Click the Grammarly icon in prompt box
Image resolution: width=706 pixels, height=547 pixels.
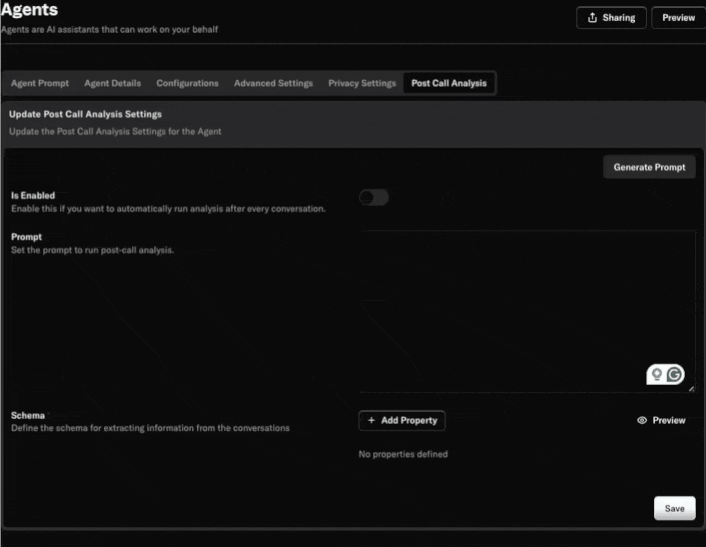pyautogui.click(x=674, y=375)
